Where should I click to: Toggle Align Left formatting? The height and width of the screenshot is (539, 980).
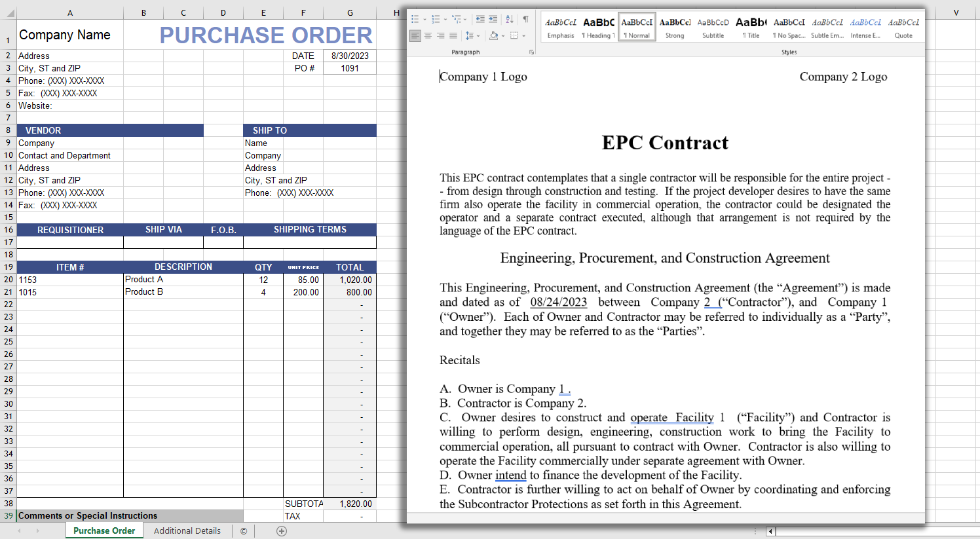pyautogui.click(x=416, y=35)
